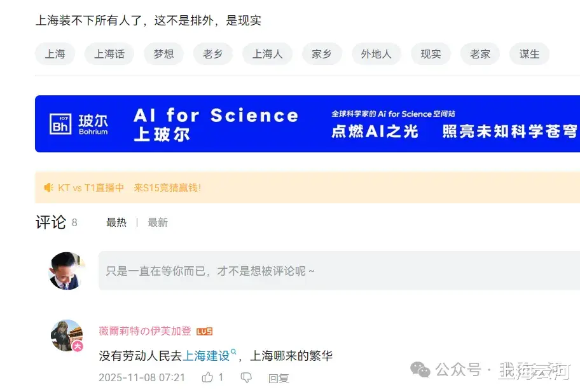Image resolution: width=580 pixels, height=392 pixels.
Task: Select the 谋生 tag
Action: pos(529,54)
